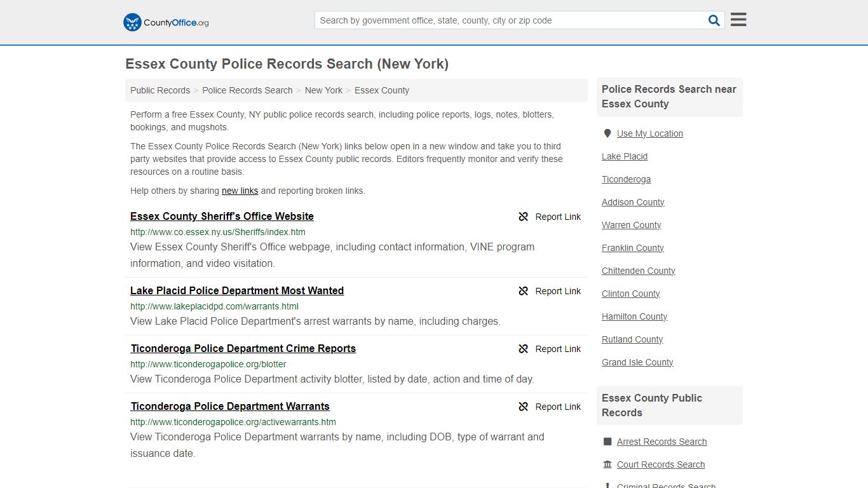Go to Public Records breadcrumb

tap(160, 90)
